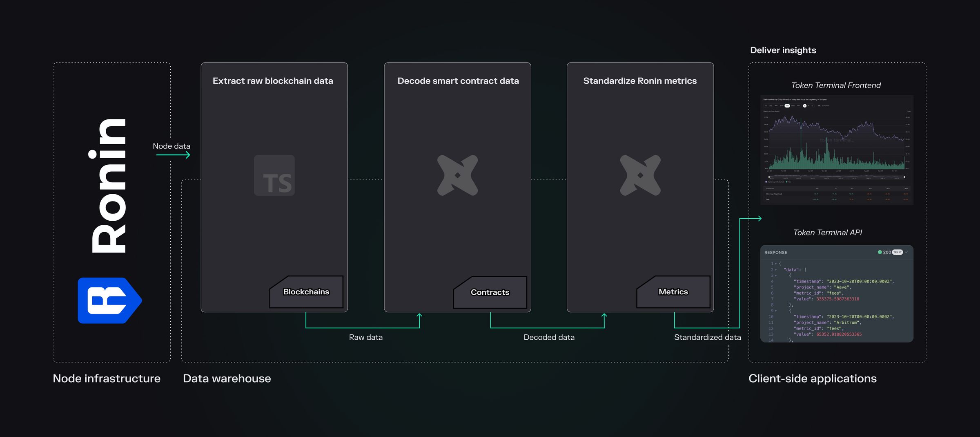
Task: Click the value 65352.918820553365
Action: pyautogui.click(x=839, y=334)
